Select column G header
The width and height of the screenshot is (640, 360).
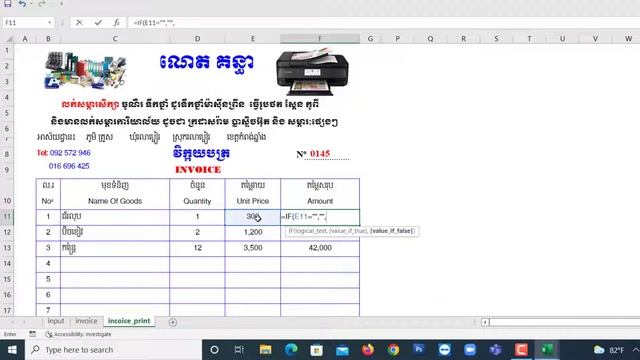(x=370, y=39)
